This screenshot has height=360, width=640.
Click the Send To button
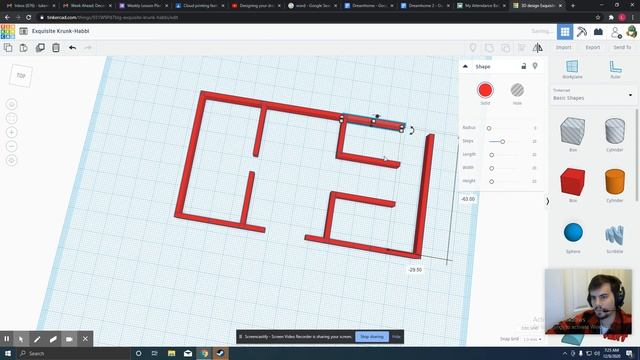pyautogui.click(x=622, y=48)
